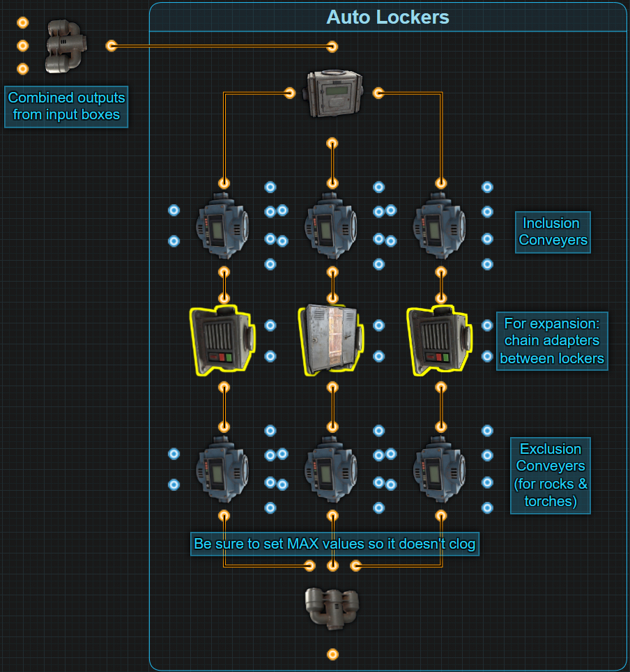Viewport: 630px width, 672px height.
Task: Select the 'Combined outputs from input boxes' note
Action: click(66, 107)
